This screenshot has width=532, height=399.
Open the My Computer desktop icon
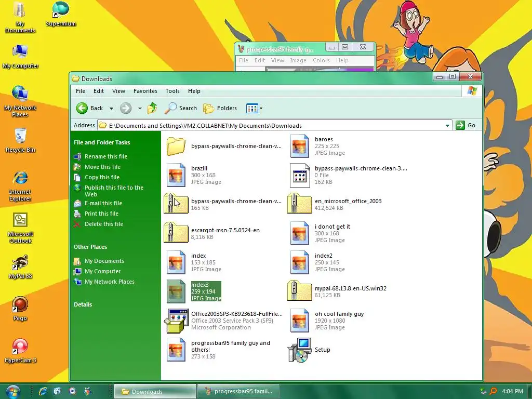coord(20,56)
